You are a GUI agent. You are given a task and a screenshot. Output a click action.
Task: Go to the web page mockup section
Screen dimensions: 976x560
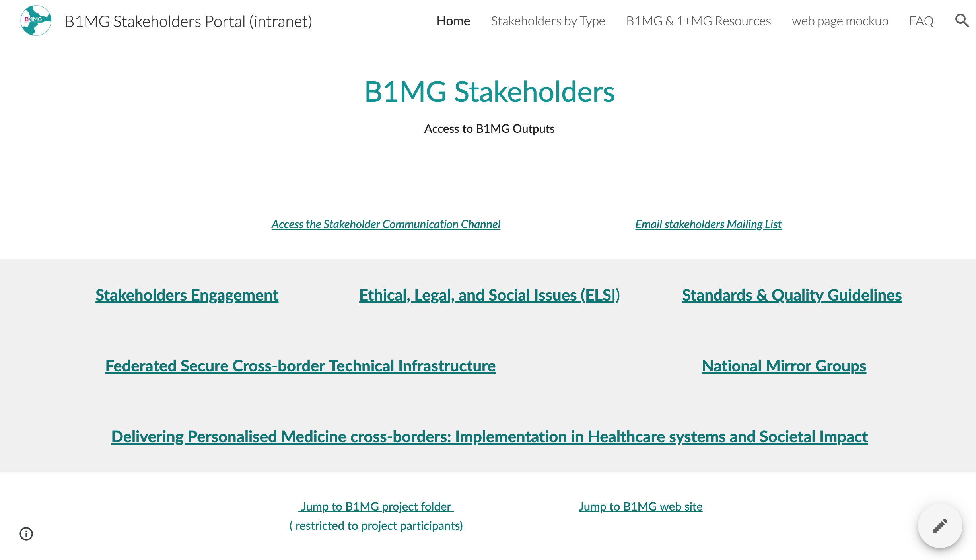[840, 21]
